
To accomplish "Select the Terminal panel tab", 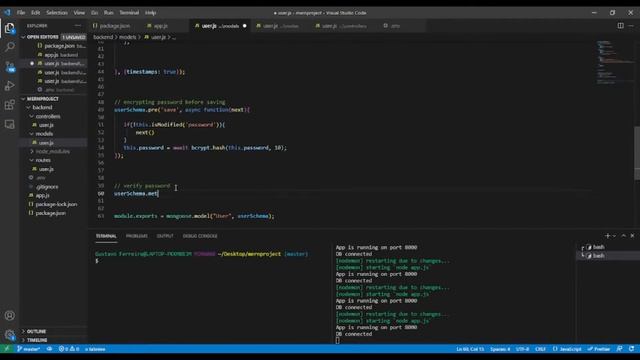I will pos(106,236).
